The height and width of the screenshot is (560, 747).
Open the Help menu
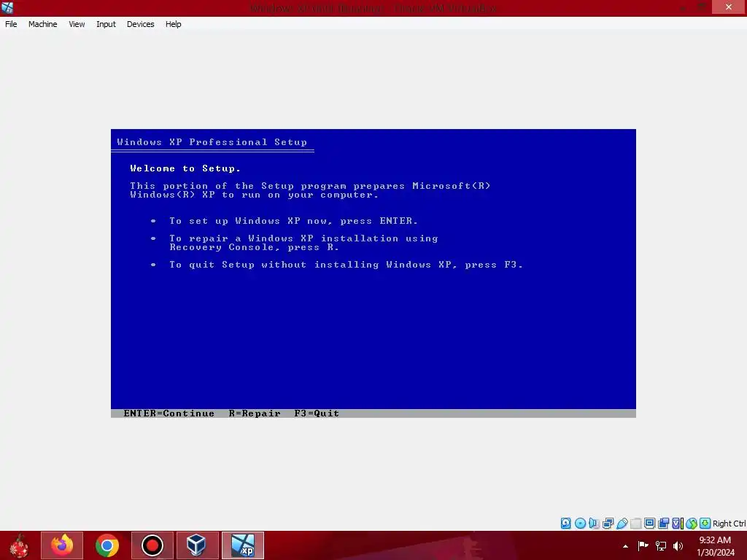(173, 24)
